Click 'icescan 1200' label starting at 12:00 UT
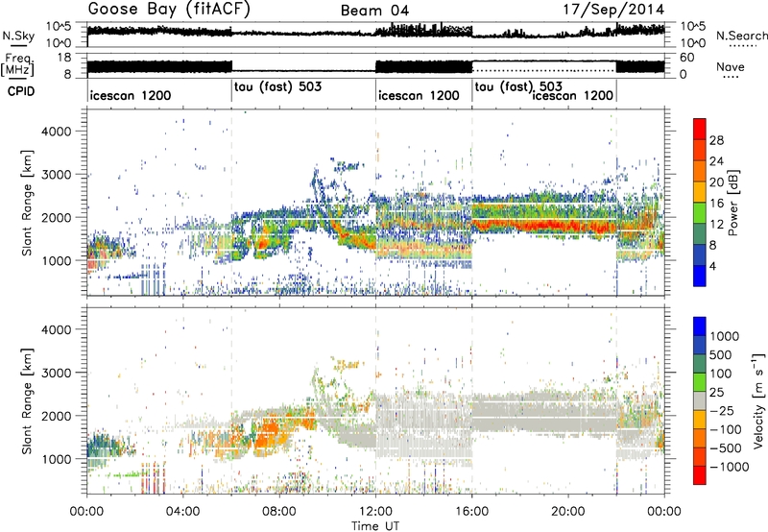Image resolution: width=768 pixels, height=532 pixels. pos(419,95)
